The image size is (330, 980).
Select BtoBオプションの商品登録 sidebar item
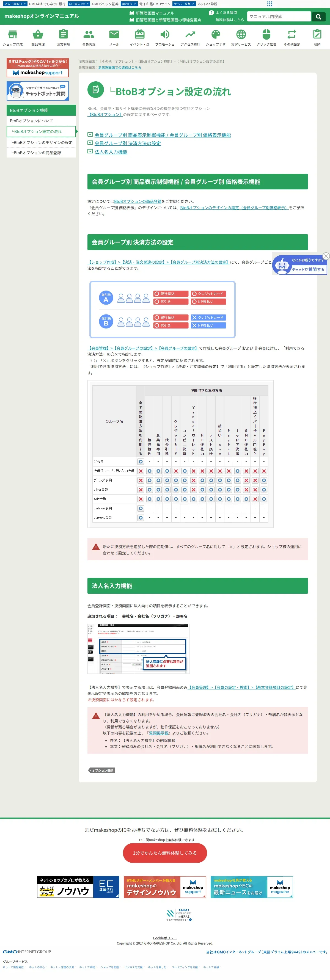[x=41, y=153]
